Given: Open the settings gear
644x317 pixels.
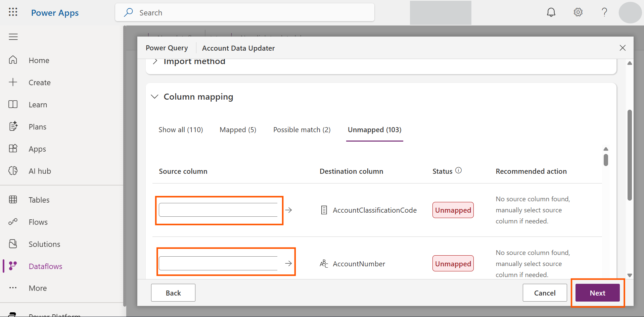Looking at the screenshot, I should tap(578, 12).
